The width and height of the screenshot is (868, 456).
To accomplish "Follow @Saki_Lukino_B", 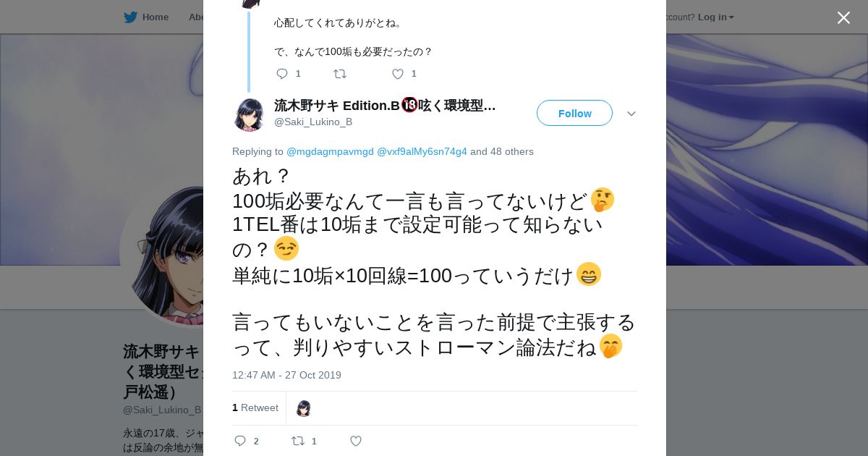I will (x=574, y=113).
